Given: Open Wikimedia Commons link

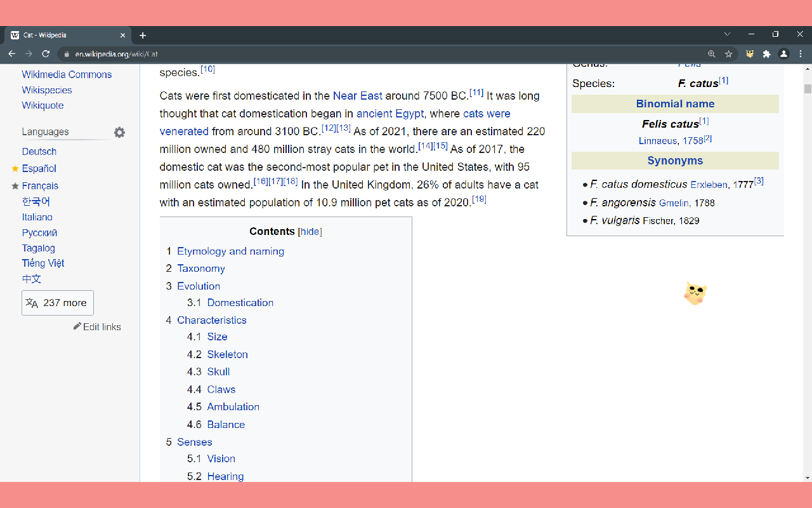Looking at the screenshot, I should [67, 74].
